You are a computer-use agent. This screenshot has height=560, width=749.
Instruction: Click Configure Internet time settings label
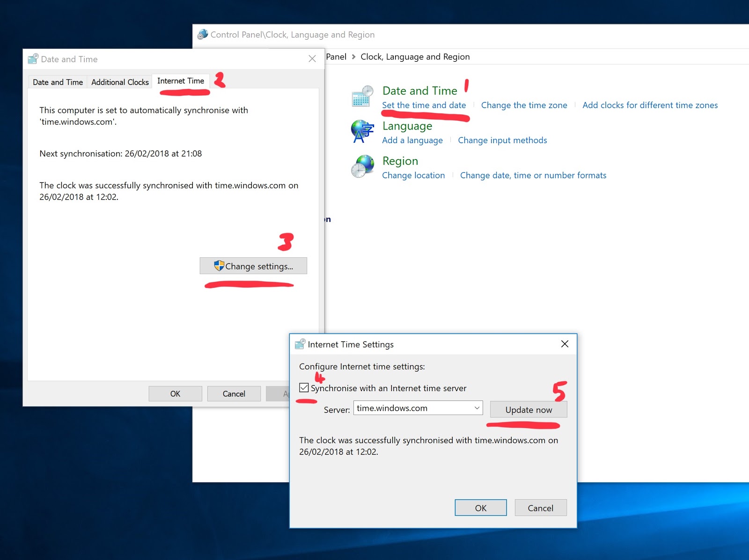[x=362, y=367]
